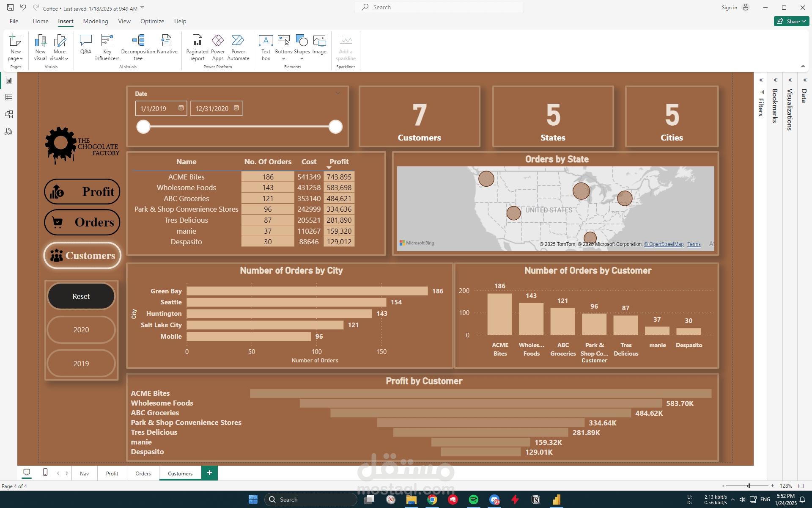Expand the Filters pane
This screenshot has width=812, height=508.
[761, 80]
